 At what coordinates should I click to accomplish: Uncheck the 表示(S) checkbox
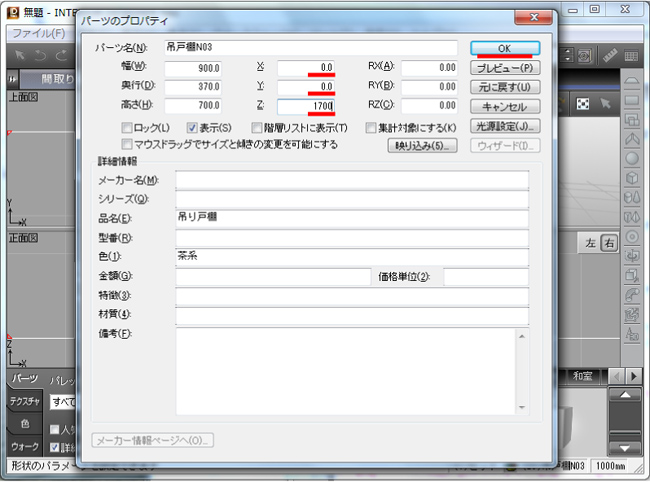pos(193,128)
